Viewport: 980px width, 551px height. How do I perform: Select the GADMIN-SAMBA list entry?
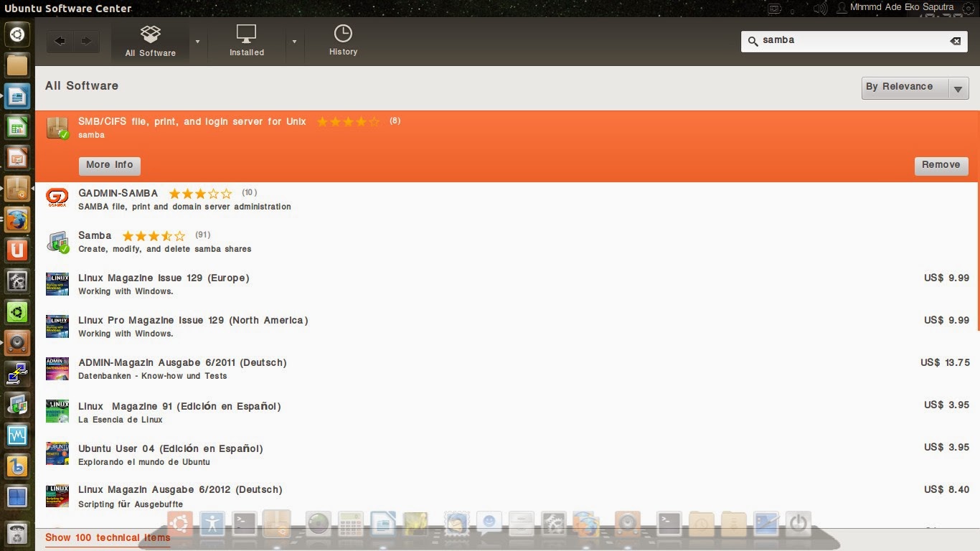point(507,199)
